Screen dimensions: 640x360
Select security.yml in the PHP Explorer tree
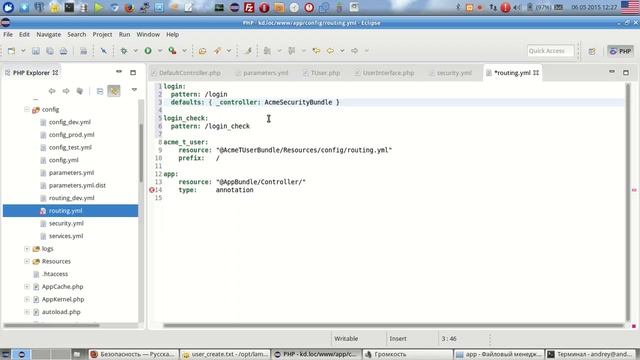point(66,223)
